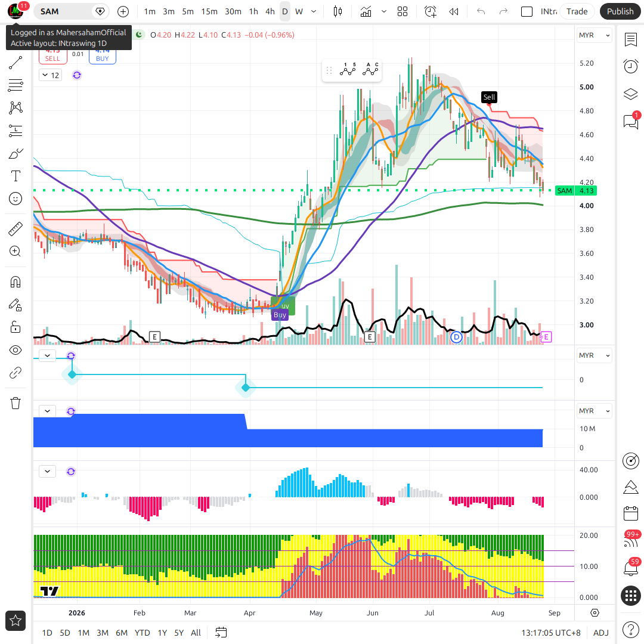Open main chart MYR currency dropdown
Image resolution: width=644 pixels, height=644 pixels.
(x=595, y=35)
